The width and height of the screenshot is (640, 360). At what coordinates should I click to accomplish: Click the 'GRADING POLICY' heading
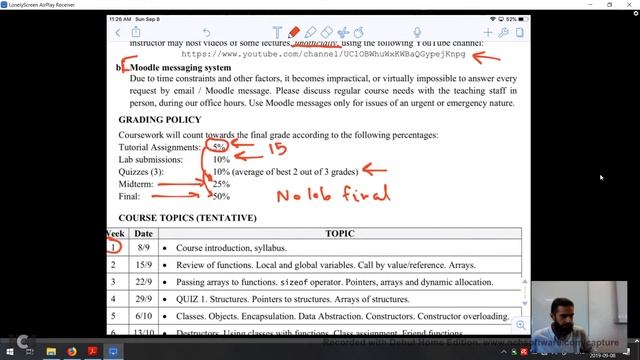click(160, 120)
